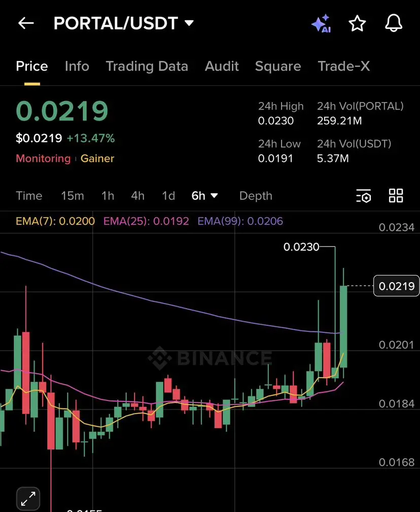Tap the yellow Gainer tag

pyautogui.click(x=97, y=159)
